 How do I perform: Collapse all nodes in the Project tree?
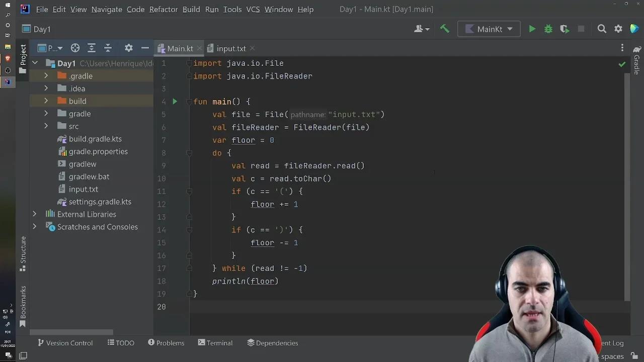click(x=108, y=48)
